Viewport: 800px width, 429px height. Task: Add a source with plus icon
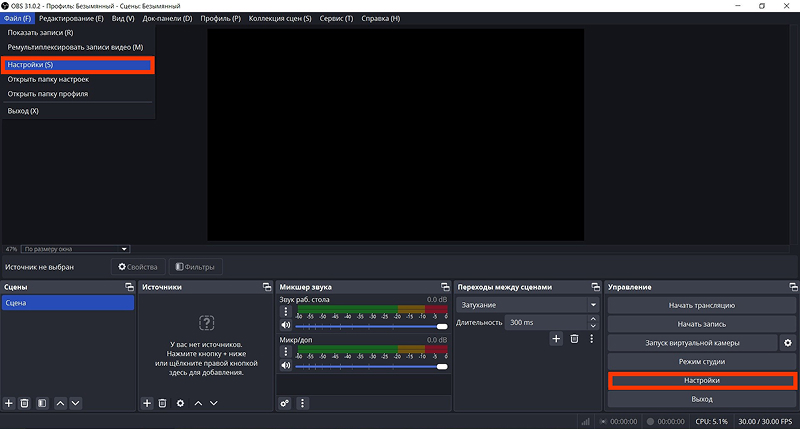click(147, 403)
